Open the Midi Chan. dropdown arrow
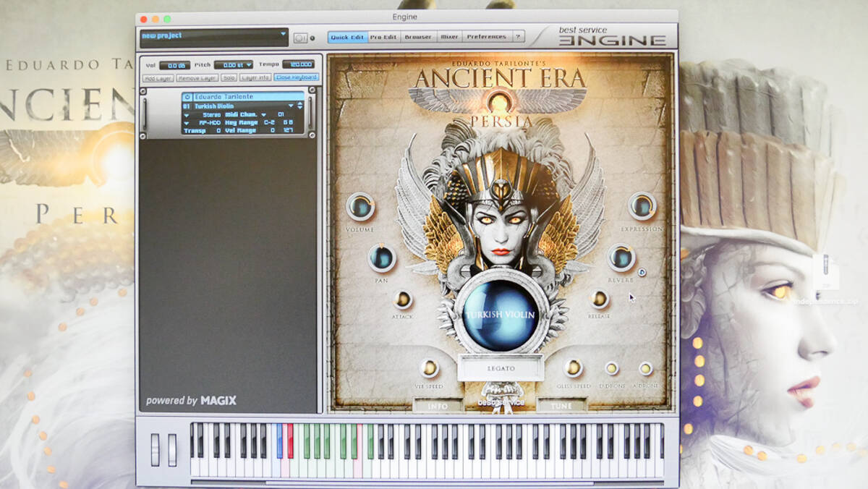This screenshot has width=868, height=489. click(x=263, y=114)
